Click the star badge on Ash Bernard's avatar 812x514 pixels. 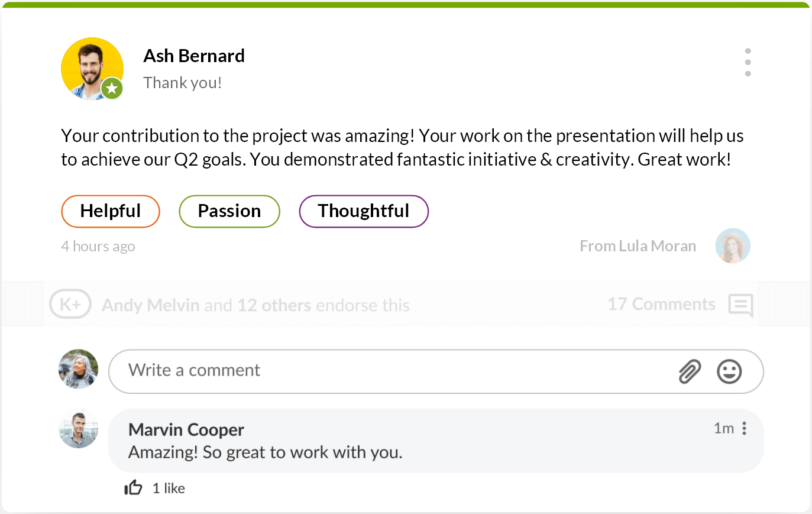pyautogui.click(x=111, y=88)
